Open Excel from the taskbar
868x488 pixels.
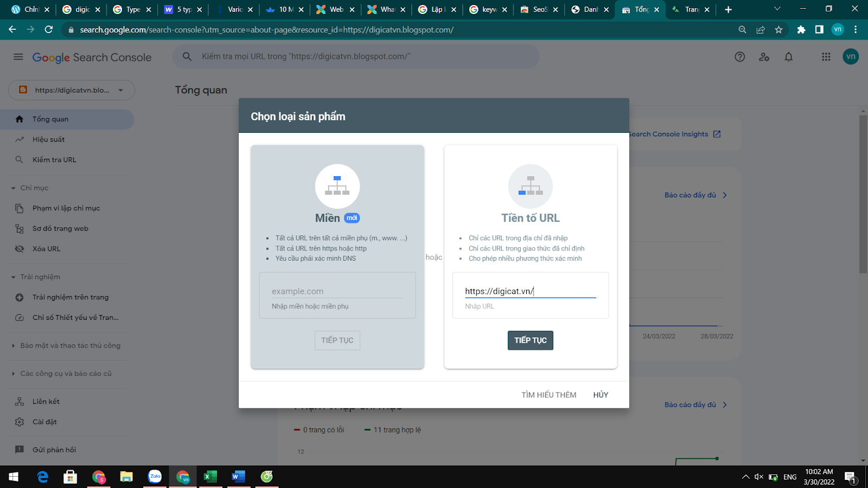coord(210,477)
